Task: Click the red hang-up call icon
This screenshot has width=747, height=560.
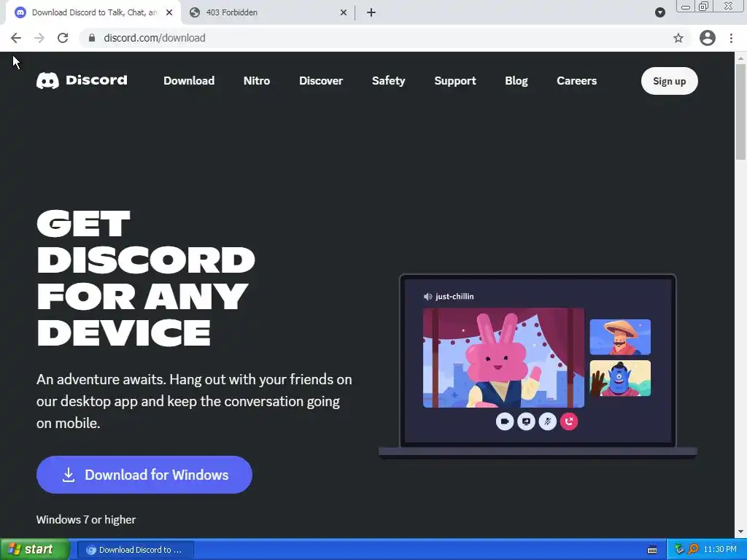Action: pyautogui.click(x=569, y=421)
